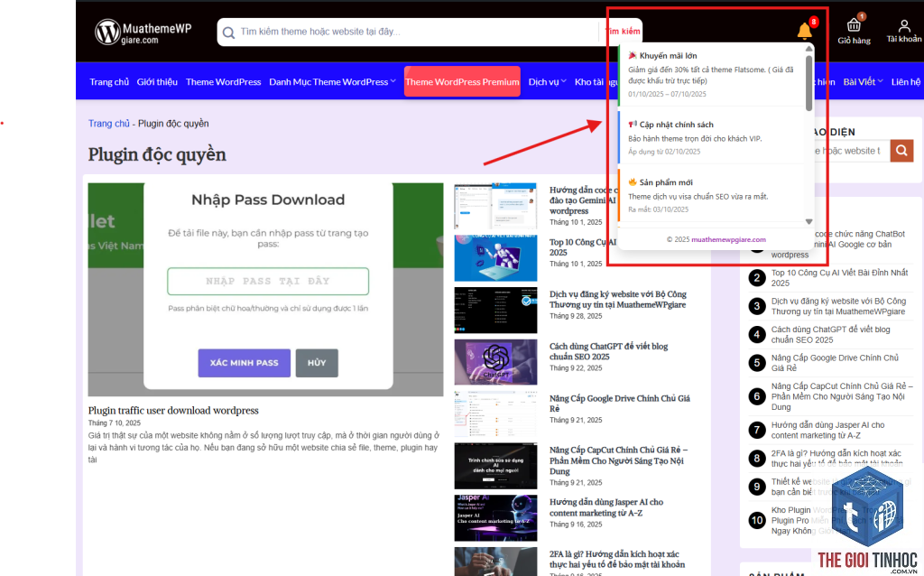Open thumbnail of Google Drive post
Image resolution: width=924 pixels, height=576 pixels.
pos(495,413)
